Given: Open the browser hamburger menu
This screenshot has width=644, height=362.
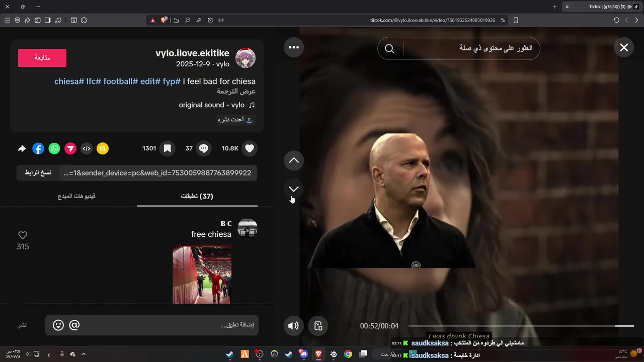Looking at the screenshot, I should click(x=7, y=20).
